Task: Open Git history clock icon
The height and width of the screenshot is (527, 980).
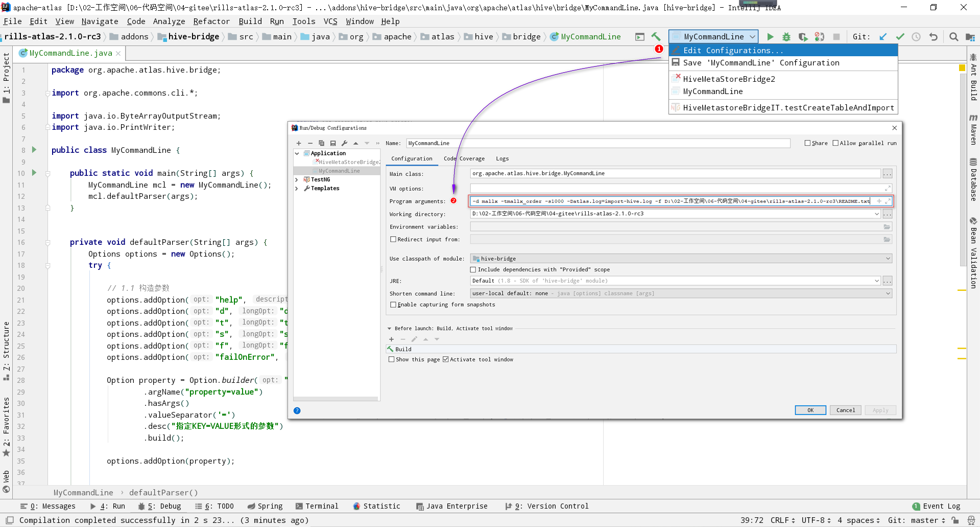Action: point(916,37)
